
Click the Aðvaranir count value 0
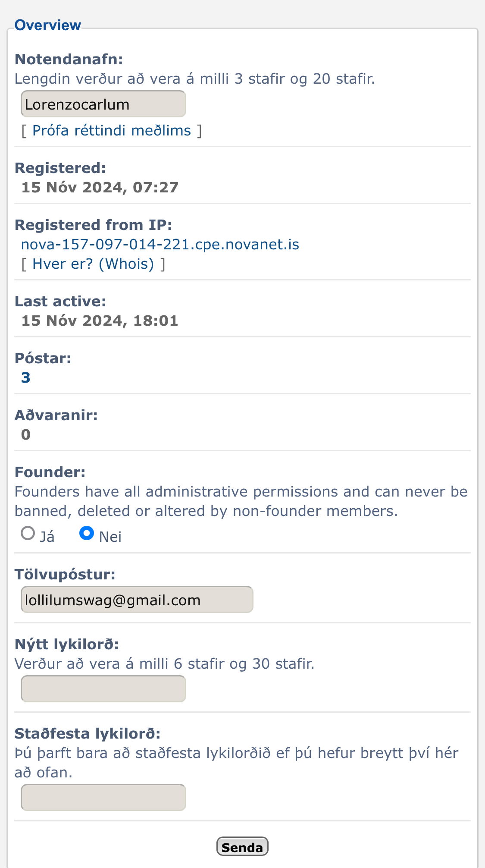(26, 434)
